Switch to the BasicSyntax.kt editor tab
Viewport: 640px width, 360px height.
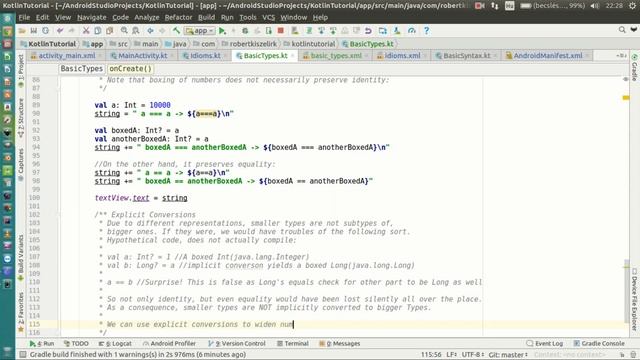tap(467, 56)
